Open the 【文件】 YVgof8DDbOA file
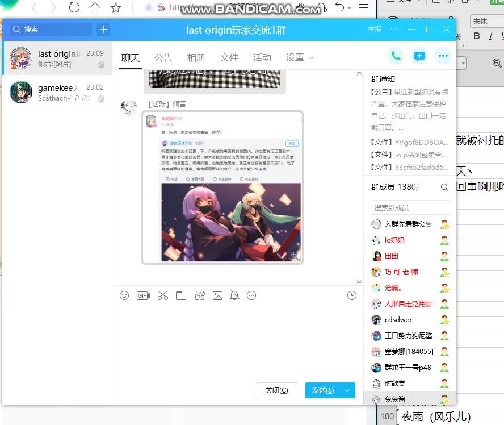 410,142
